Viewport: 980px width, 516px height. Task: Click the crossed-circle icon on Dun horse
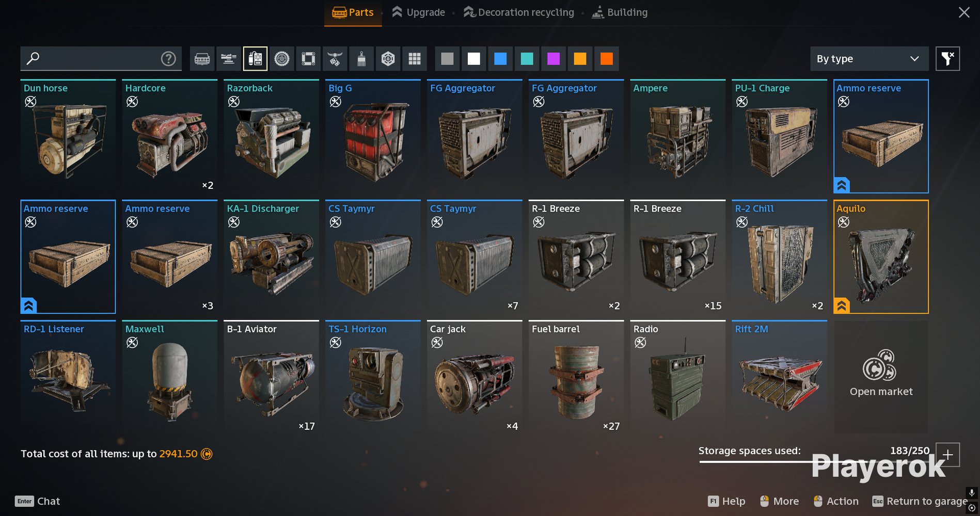coord(30,102)
